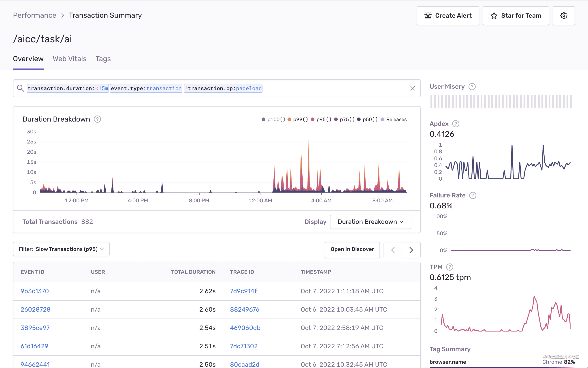Toggle p100() series in chart legend
588x368 pixels.
[273, 119]
